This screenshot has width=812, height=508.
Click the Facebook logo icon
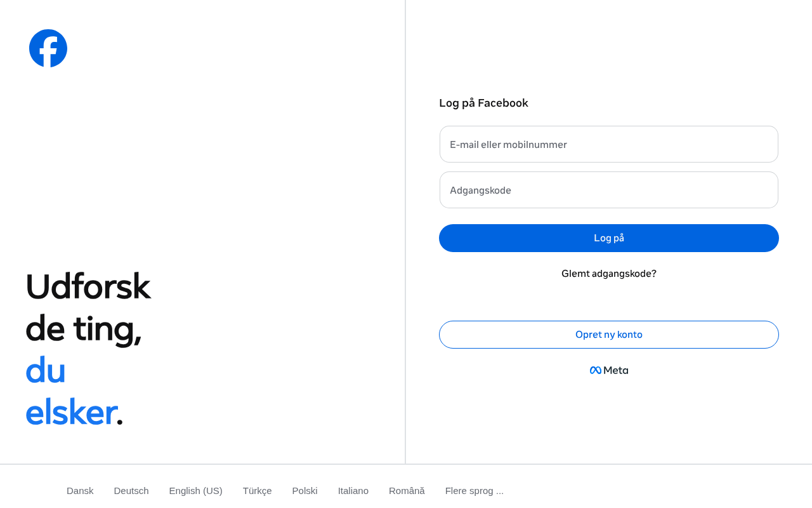click(x=48, y=48)
